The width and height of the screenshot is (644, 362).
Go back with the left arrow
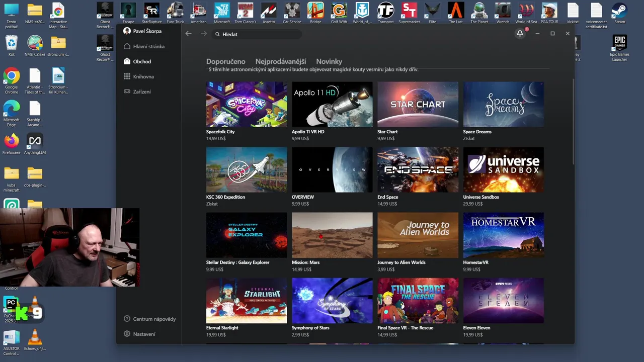pos(188,34)
